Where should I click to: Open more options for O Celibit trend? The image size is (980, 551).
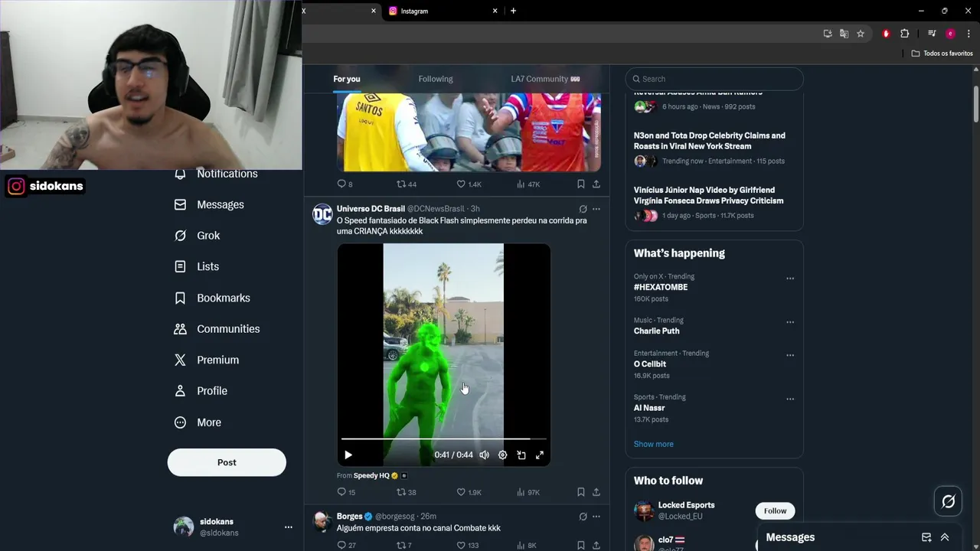click(x=790, y=355)
